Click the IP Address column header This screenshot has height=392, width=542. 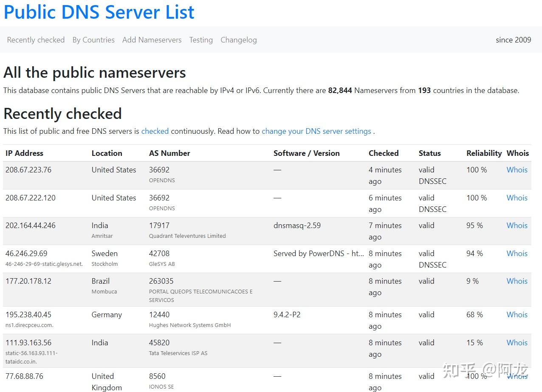[24, 153]
